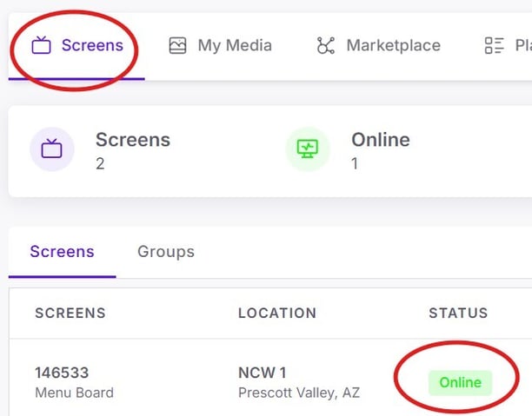Click the green Online status badge
The height and width of the screenshot is (416, 532).
460,382
